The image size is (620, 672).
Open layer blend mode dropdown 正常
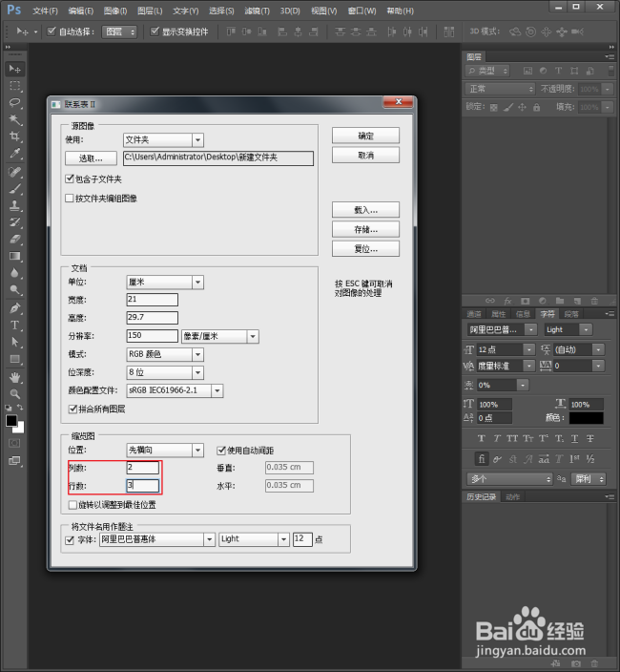click(500, 89)
